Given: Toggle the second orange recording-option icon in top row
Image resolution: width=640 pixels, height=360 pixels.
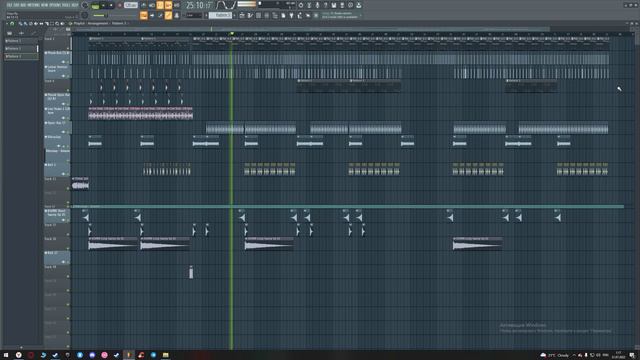Looking at the screenshot, I should point(168,5).
